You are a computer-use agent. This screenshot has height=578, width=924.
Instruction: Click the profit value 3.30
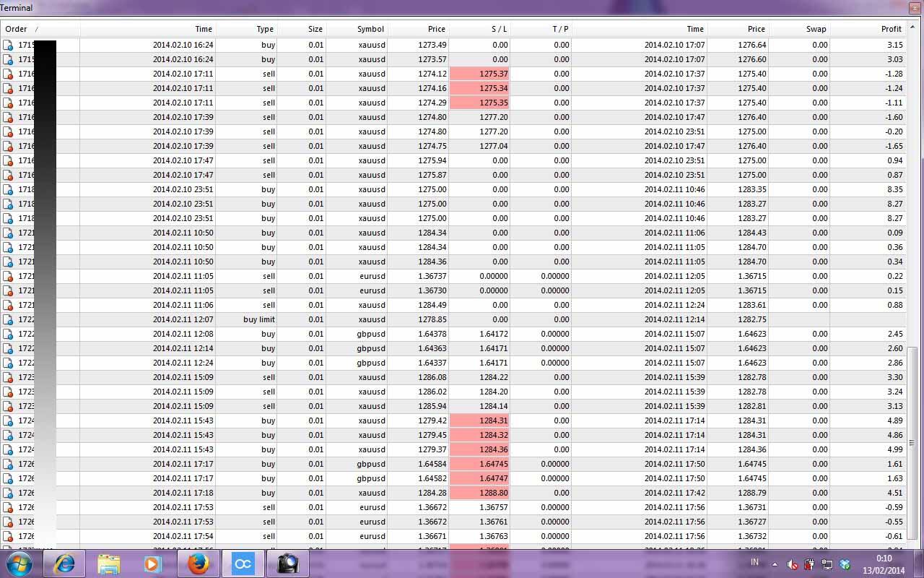pyautogui.click(x=894, y=377)
